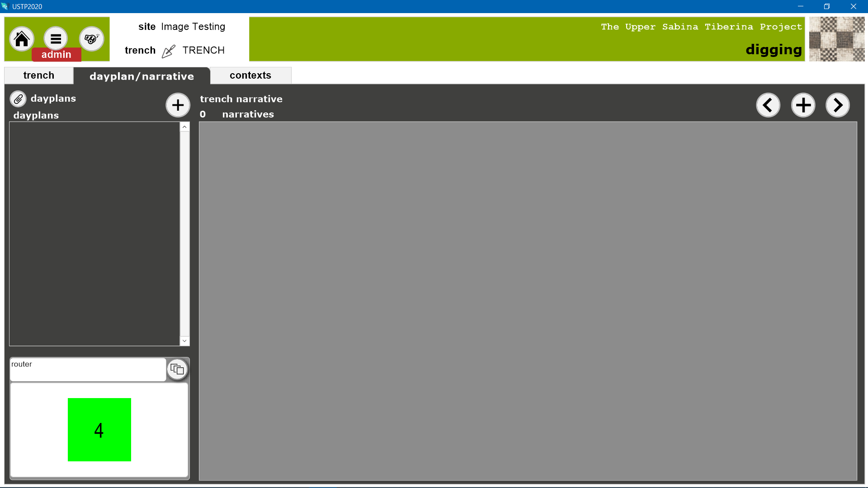Open the hamburger menu button
Viewport: 868px width, 488px height.
tap(56, 39)
